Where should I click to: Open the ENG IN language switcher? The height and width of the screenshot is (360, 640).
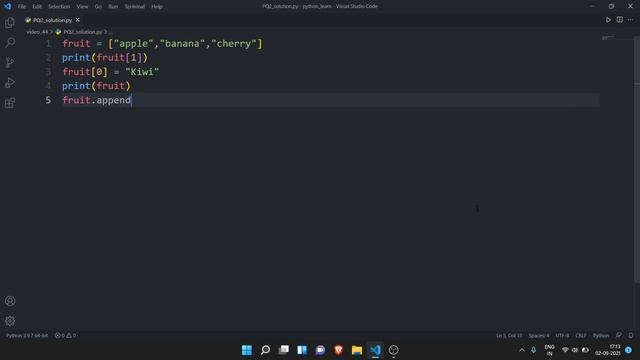(x=549, y=350)
